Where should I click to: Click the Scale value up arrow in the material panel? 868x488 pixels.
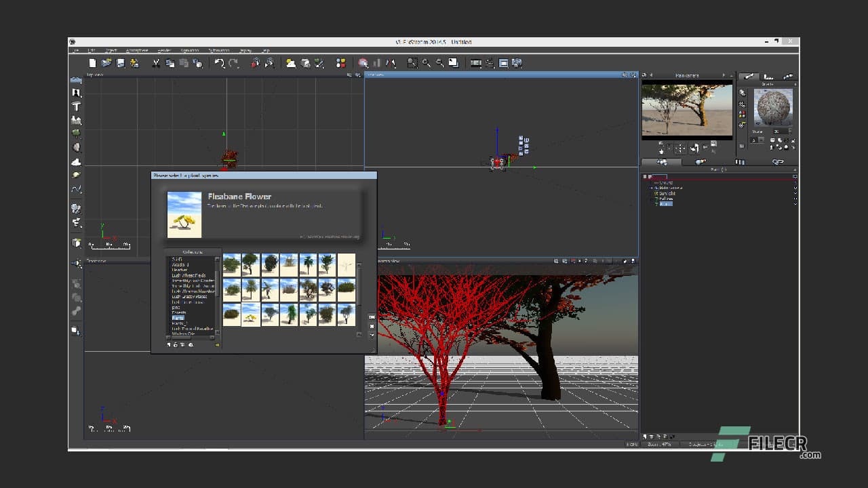(789, 128)
